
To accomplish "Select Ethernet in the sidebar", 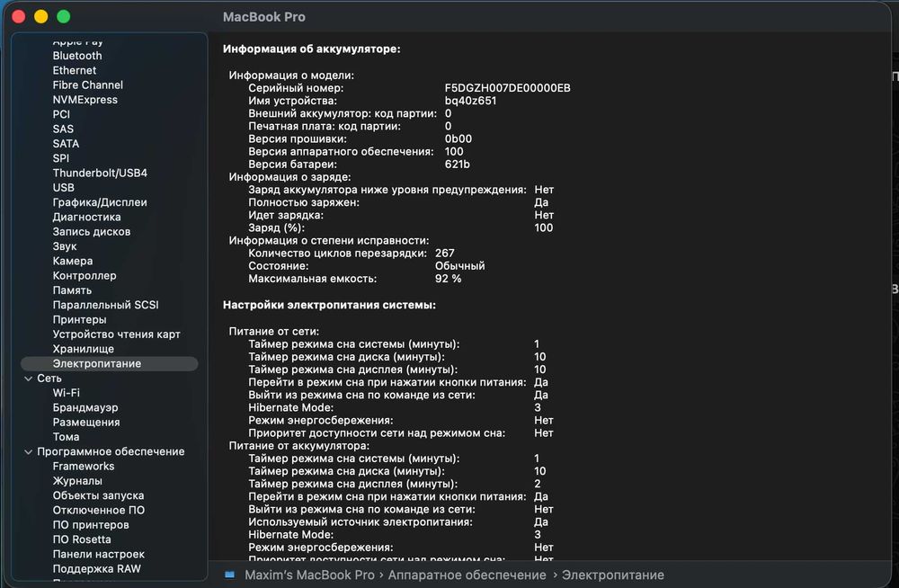I will (75, 70).
